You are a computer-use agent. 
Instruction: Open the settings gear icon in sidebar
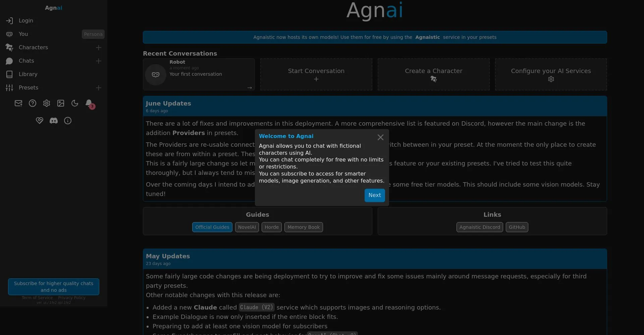pos(47,104)
